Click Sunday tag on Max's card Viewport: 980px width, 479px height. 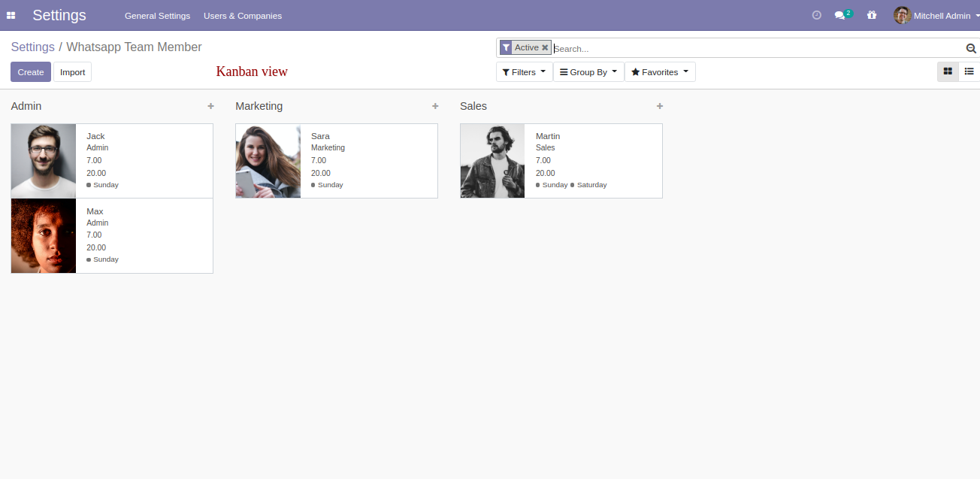[x=102, y=259]
